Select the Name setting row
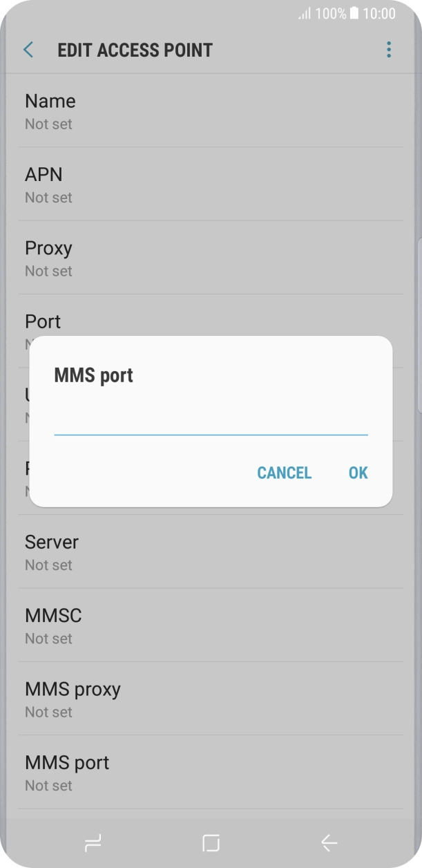This screenshot has width=422, height=868. [211, 111]
